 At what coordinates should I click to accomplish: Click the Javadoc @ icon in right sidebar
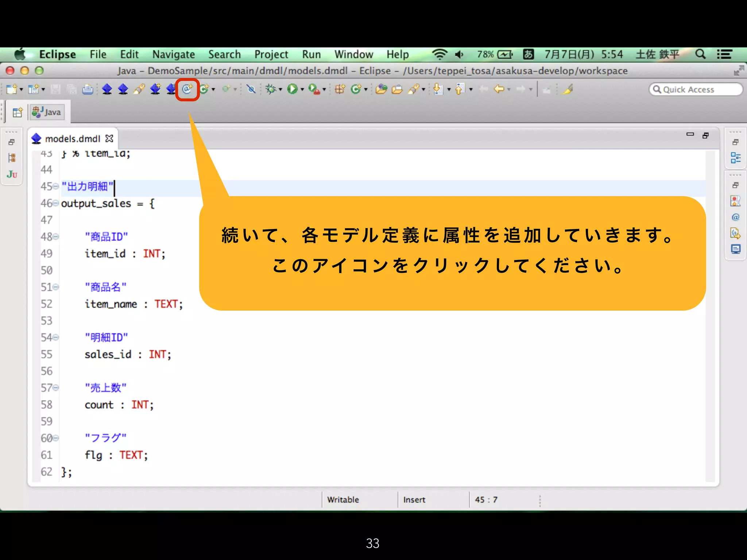tap(736, 217)
